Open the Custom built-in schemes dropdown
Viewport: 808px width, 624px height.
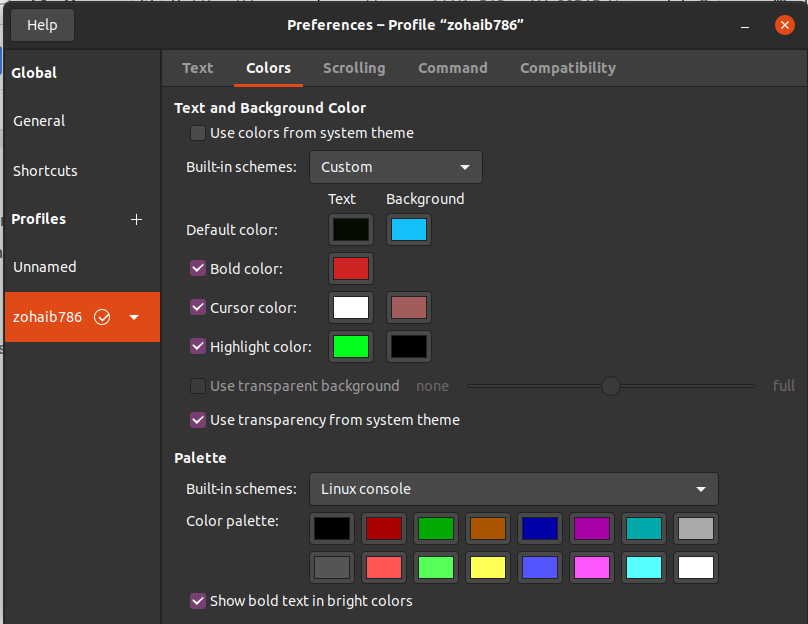pyautogui.click(x=396, y=167)
